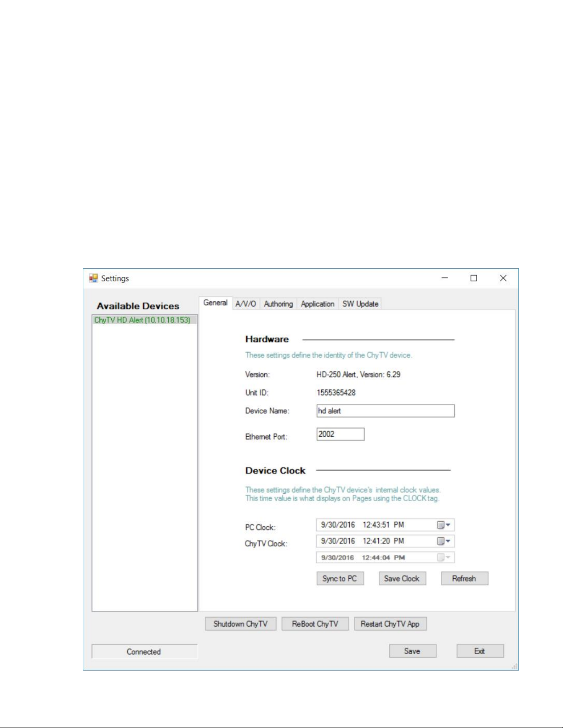Click the Ethernet Port input field
Viewport: 563px width, 728px height.
340,434
